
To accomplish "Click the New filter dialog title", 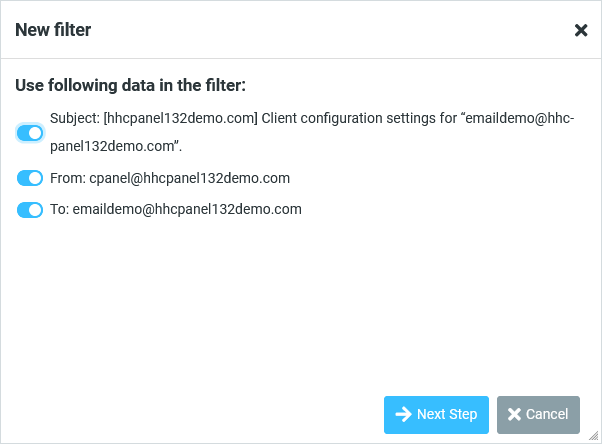I will 53,30.
